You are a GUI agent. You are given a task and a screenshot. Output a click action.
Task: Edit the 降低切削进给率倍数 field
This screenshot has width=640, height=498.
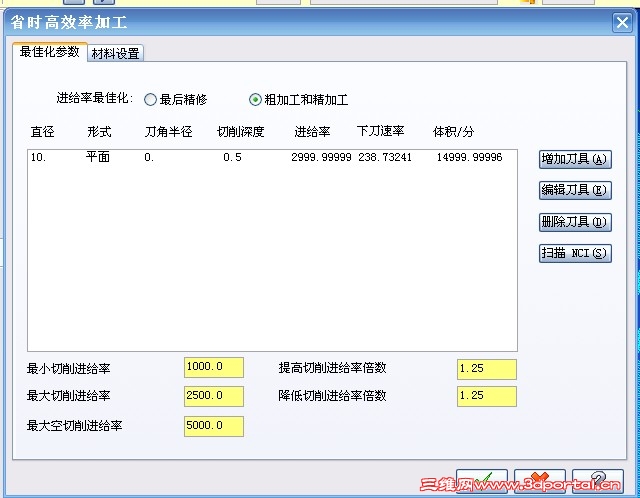(x=487, y=396)
